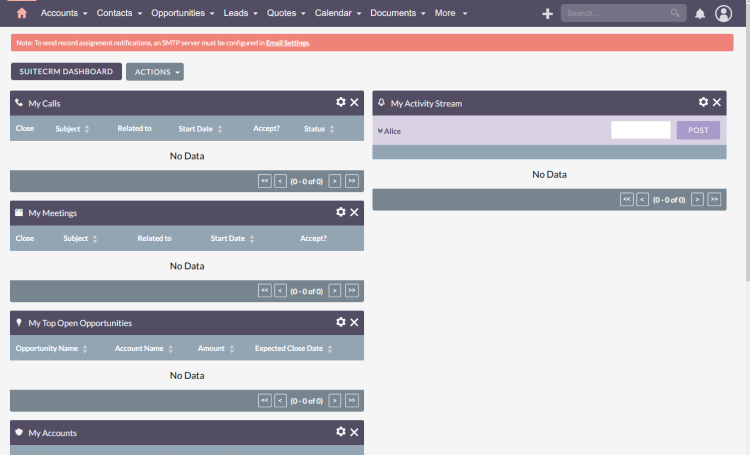Go to next page in My Calls

(x=335, y=181)
